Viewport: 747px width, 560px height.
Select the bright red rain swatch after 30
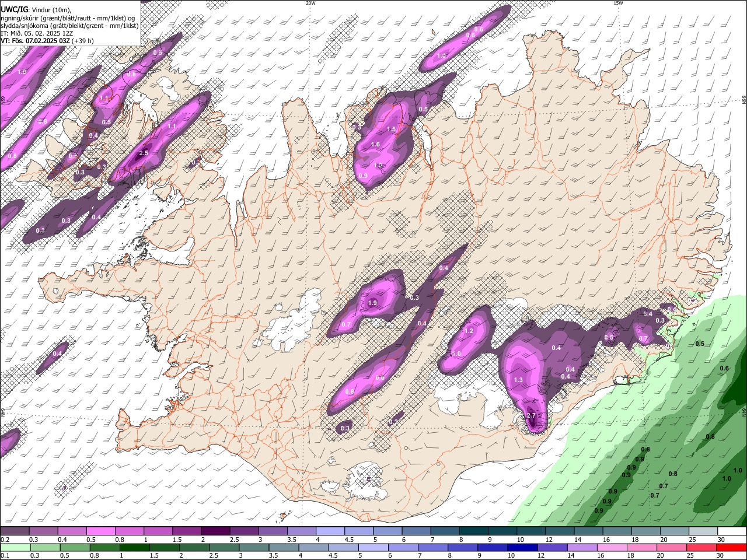coord(731,547)
